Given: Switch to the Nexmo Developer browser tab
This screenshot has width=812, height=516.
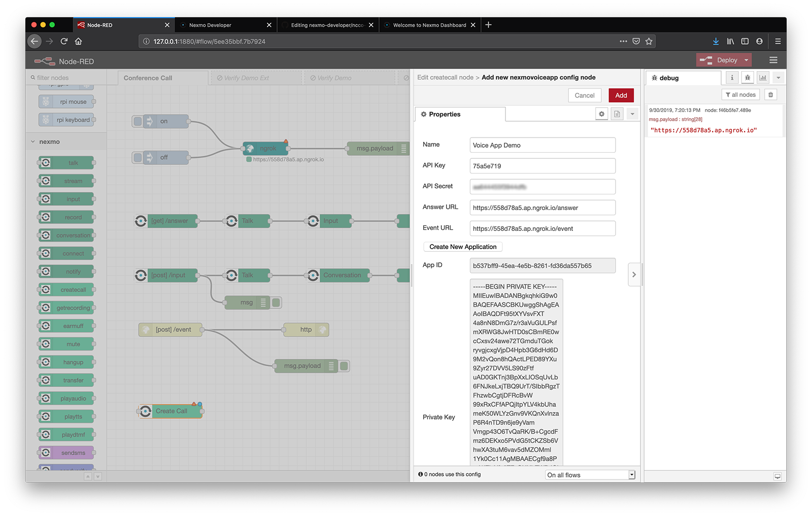Looking at the screenshot, I should [x=226, y=25].
